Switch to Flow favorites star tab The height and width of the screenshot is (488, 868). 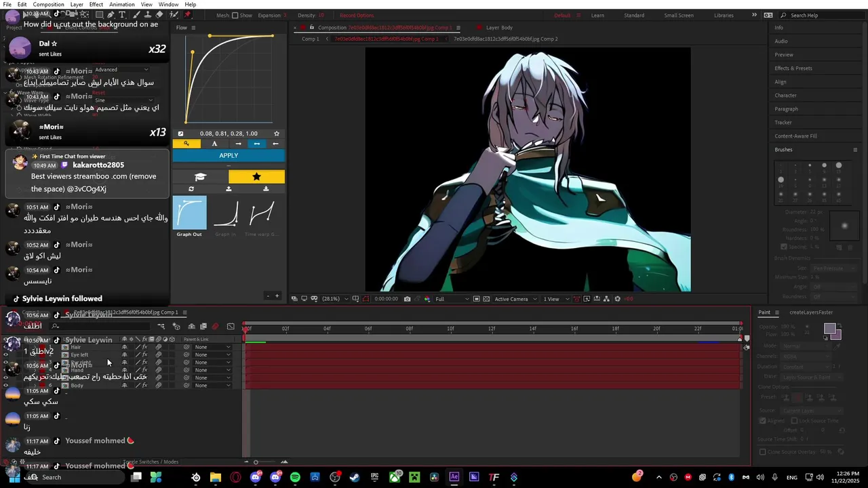pos(256,177)
